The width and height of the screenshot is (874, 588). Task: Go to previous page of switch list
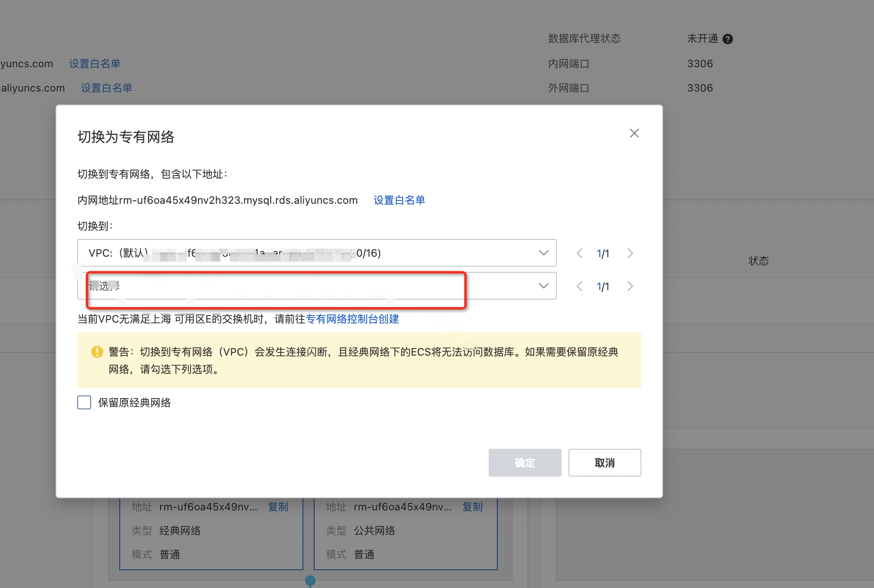(x=579, y=286)
